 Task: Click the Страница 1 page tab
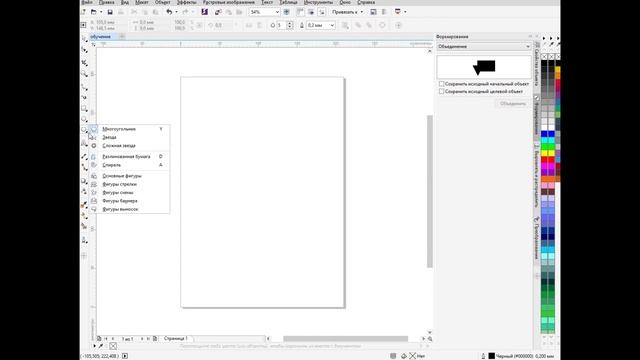click(x=176, y=338)
